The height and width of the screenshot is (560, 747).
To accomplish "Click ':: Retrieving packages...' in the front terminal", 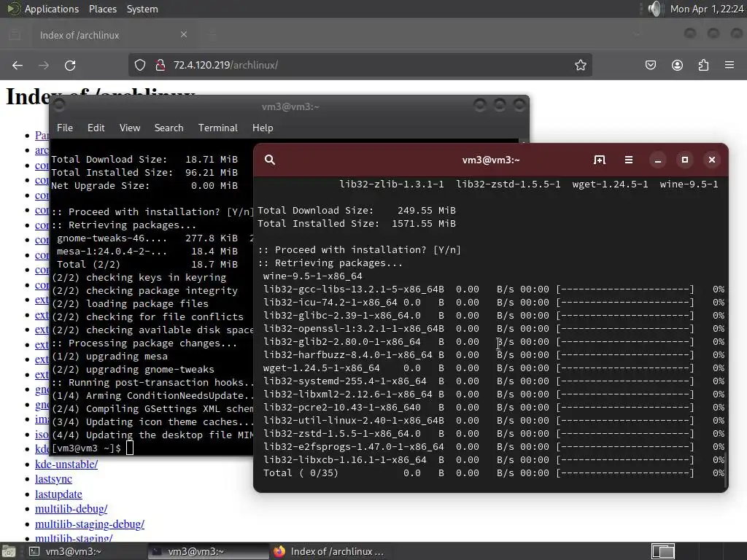I will (x=330, y=262).
